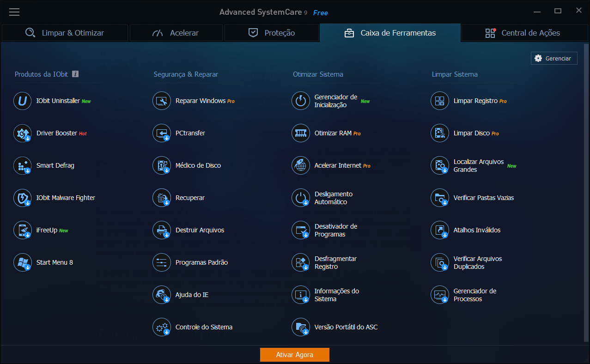Click the Destruir Arquivos shredder icon
Screen dimensions: 590x364
[x=162, y=230]
